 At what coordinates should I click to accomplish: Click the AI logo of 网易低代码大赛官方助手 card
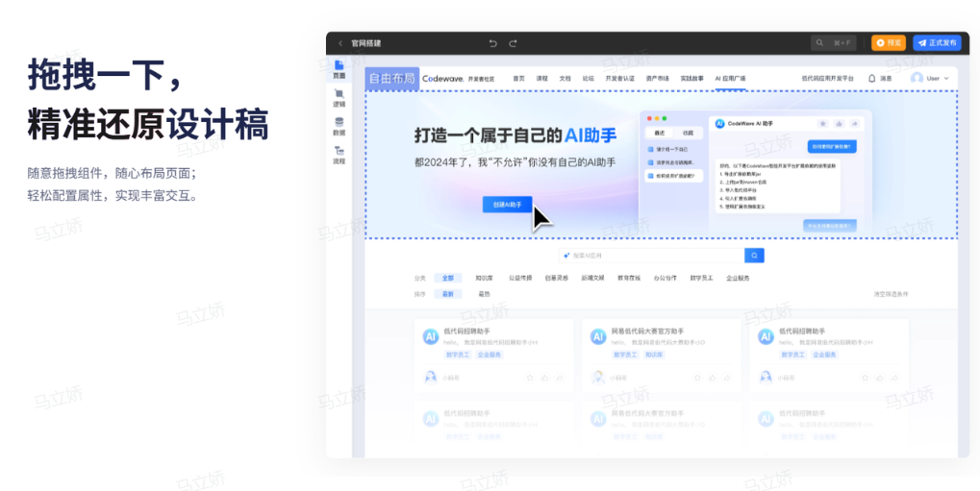(598, 336)
